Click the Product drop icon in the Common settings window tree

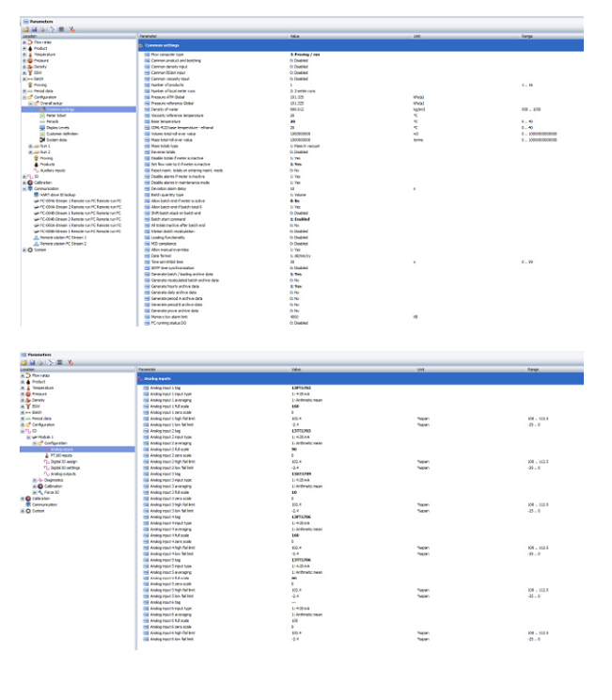[30, 48]
